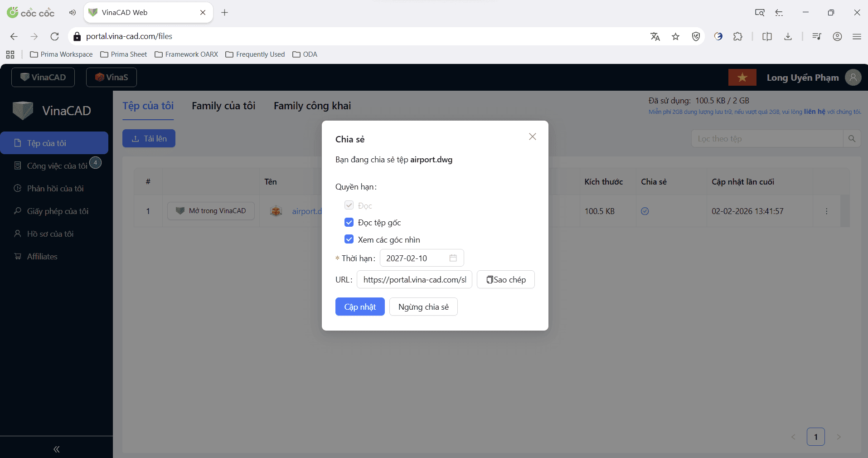Click the Sao chép copy URL button

(506, 279)
